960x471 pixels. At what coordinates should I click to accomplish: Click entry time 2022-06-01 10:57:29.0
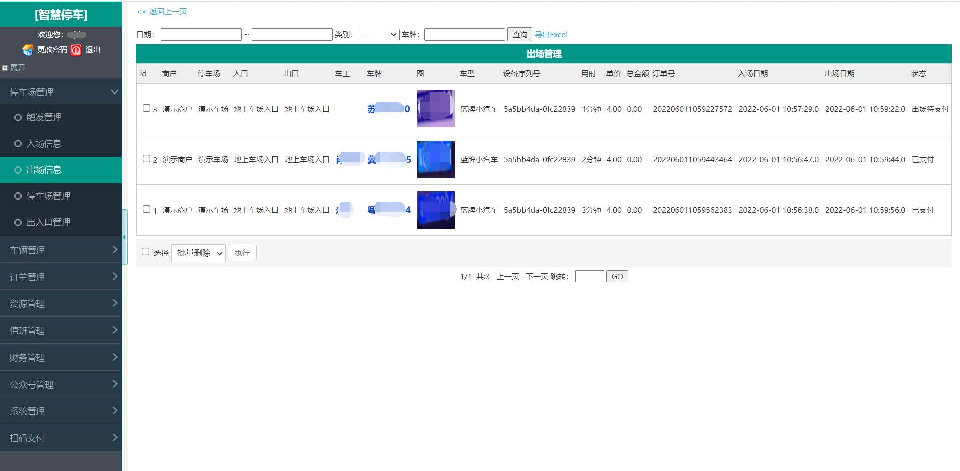pyautogui.click(x=779, y=109)
